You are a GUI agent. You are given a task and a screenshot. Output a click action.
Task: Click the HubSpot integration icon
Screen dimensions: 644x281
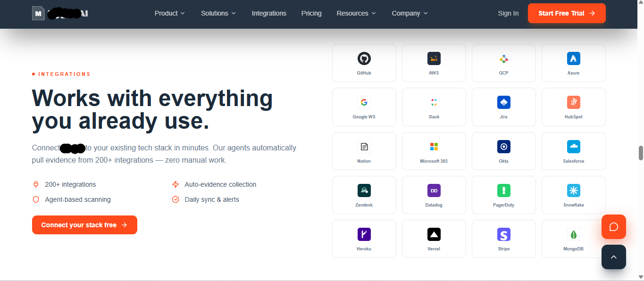[573, 102]
